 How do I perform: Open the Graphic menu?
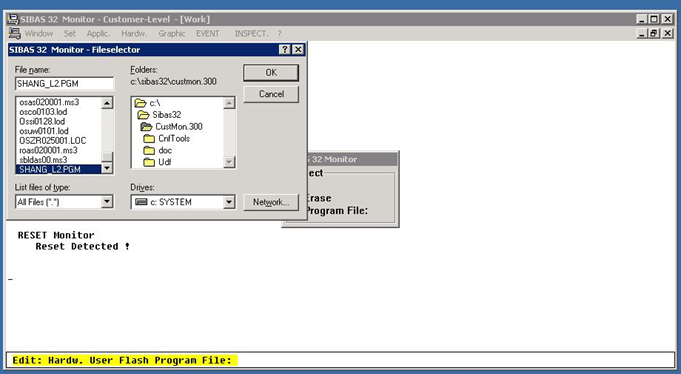172,33
